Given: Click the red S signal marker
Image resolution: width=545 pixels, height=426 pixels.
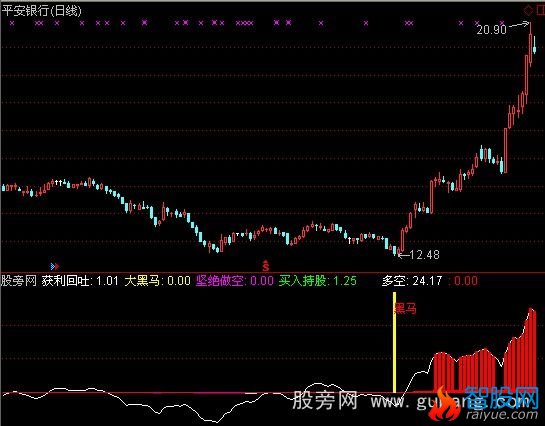Looking at the screenshot, I should pyautogui.click(x=266, y=265).
